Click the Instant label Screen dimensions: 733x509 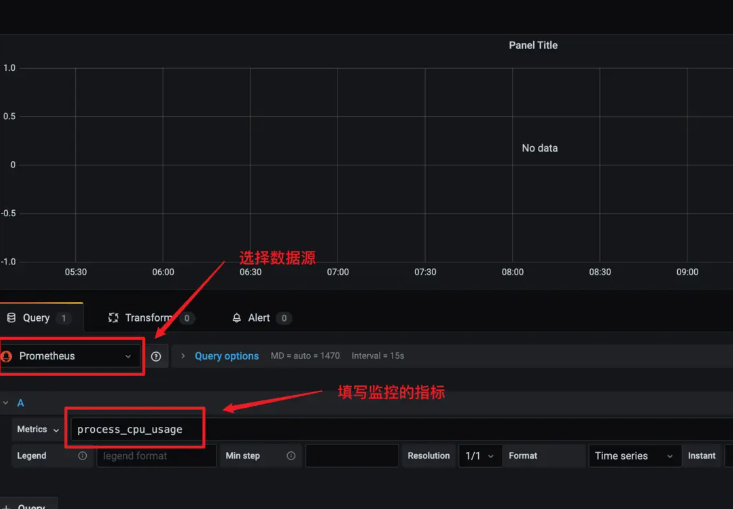tap(701, 456)
